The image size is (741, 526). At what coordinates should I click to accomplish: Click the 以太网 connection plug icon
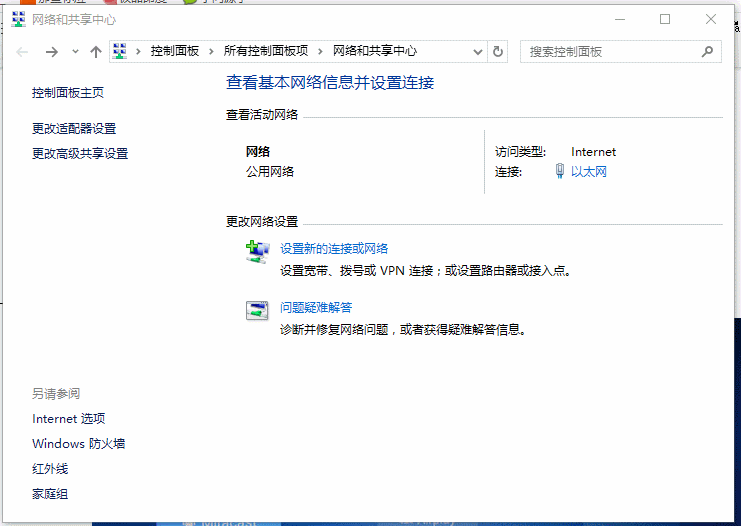[560, 172]
